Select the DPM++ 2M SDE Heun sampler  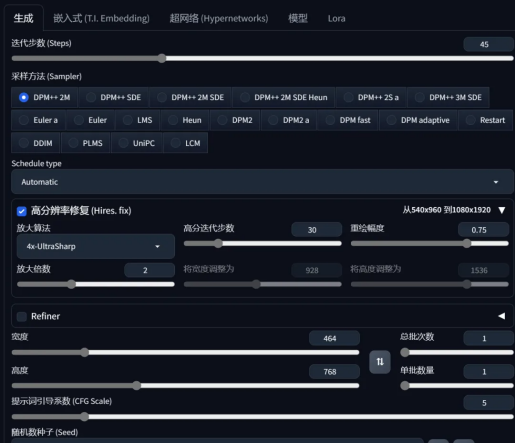coord(284,97)
